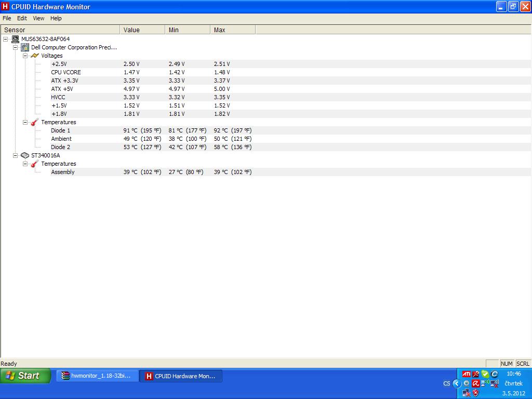Viewport: 532px width, 399px height.
Task: Click the small round gray tray icon beside Avira
Action: pos(467,383)
